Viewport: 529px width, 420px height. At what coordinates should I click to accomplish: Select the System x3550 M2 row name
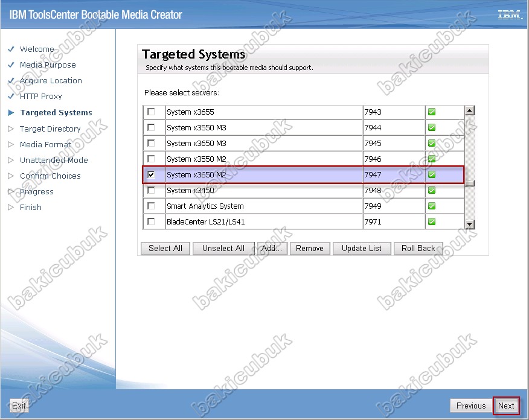[196, 159]
